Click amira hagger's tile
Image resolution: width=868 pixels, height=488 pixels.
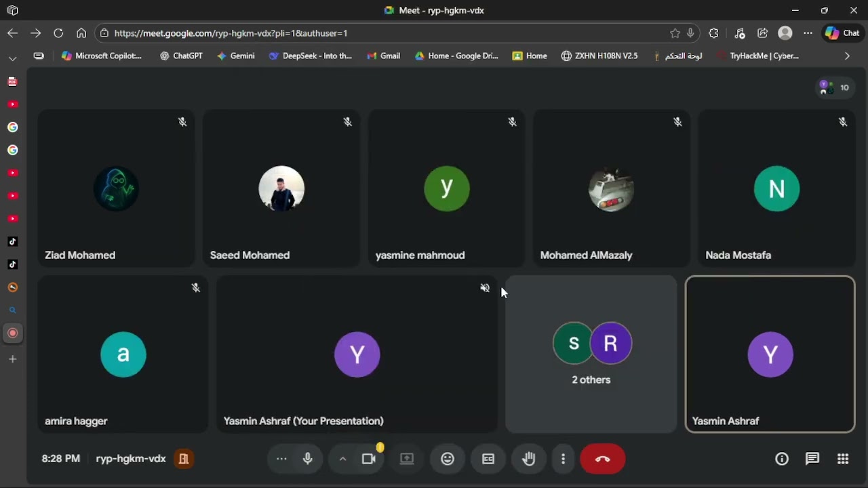point(123,354)
